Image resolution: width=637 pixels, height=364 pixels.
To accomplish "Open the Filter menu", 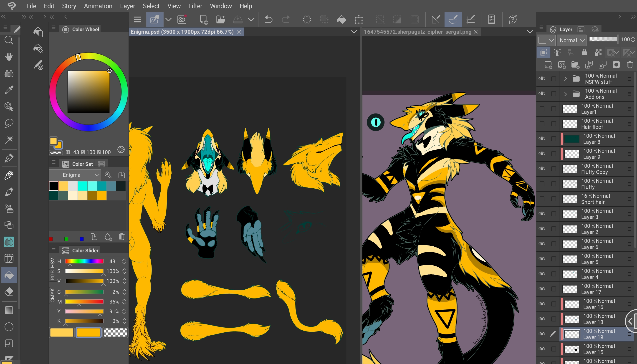I will (x=195, y=6).
